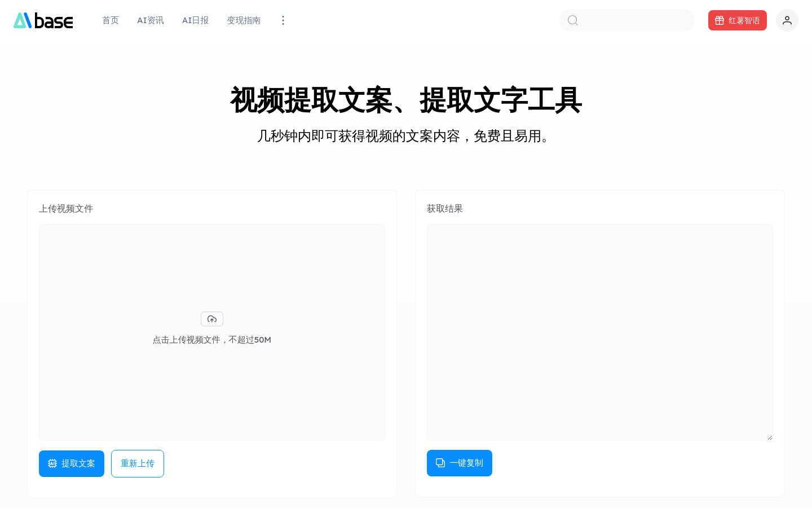Open the 变现指南 menu item

click(244, 20)
